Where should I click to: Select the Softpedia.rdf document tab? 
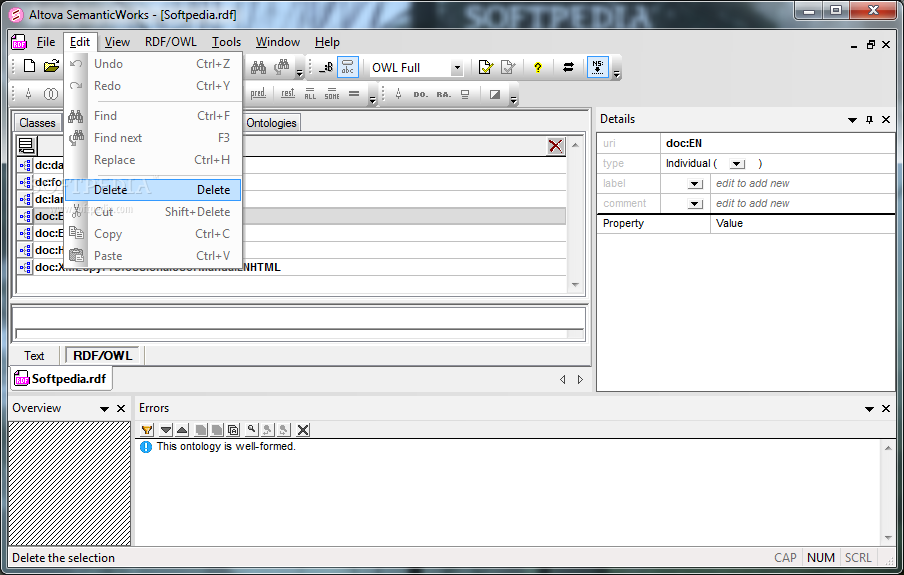[x=61, y=379]
